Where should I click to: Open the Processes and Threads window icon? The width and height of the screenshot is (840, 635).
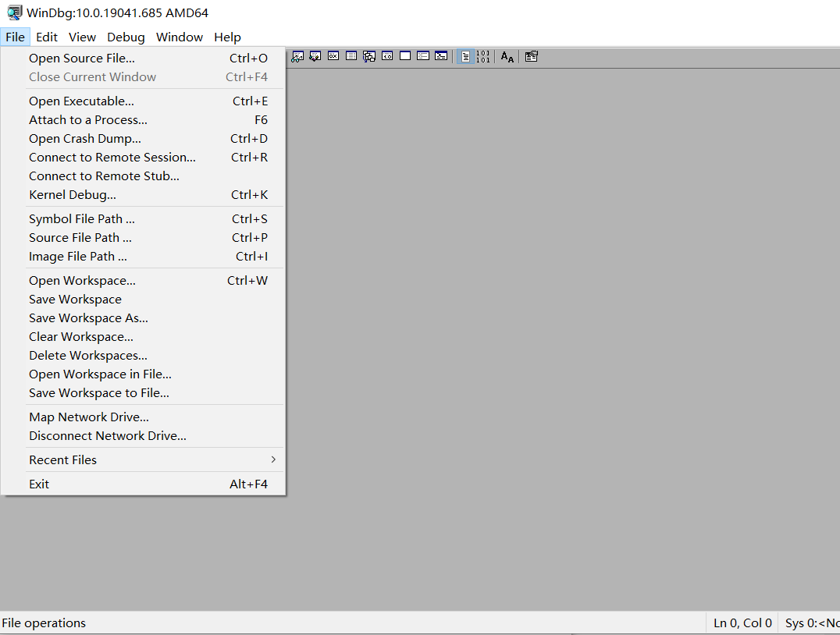tap(423, 56)
